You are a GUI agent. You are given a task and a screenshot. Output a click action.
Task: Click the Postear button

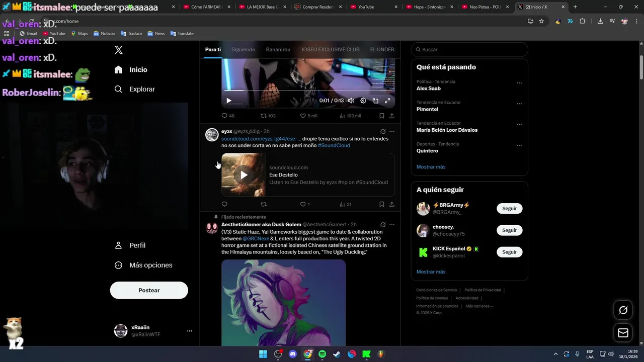tap(149, 290)
